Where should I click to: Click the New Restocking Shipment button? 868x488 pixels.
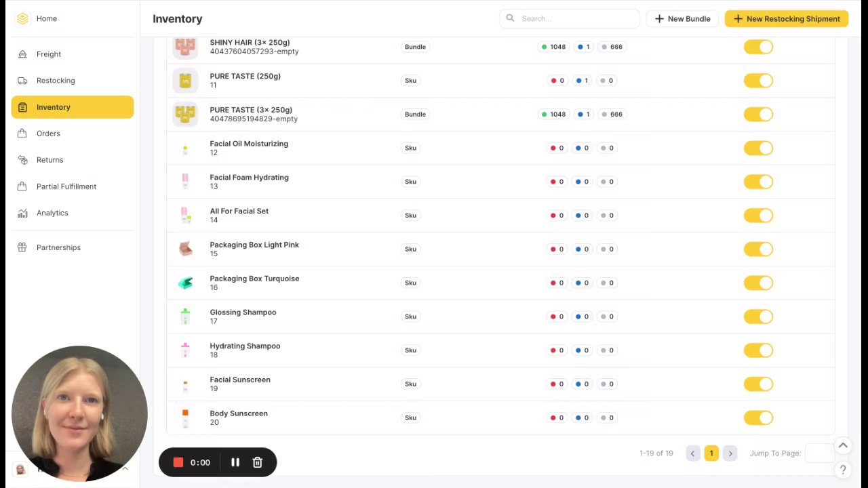pyautogui.click(x=787, y=19)
